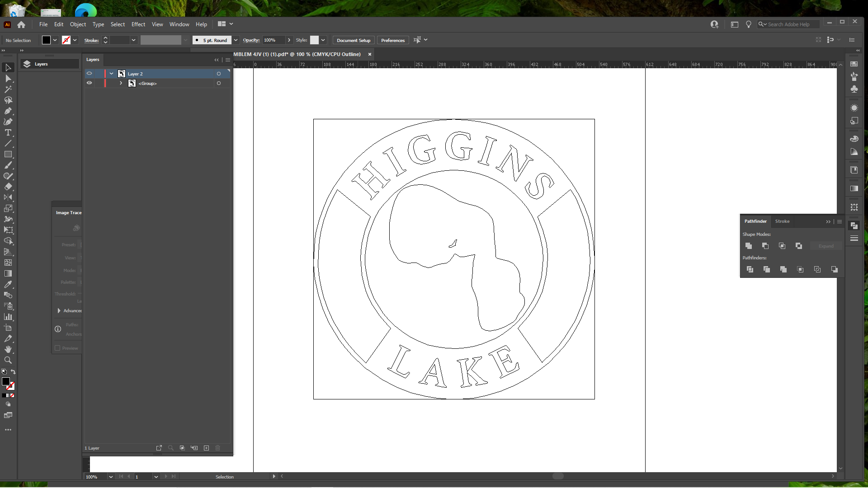The height and width of the screenshot is (488, 868).
Task: Open the Window menu
Action: (x=179, y=24)
